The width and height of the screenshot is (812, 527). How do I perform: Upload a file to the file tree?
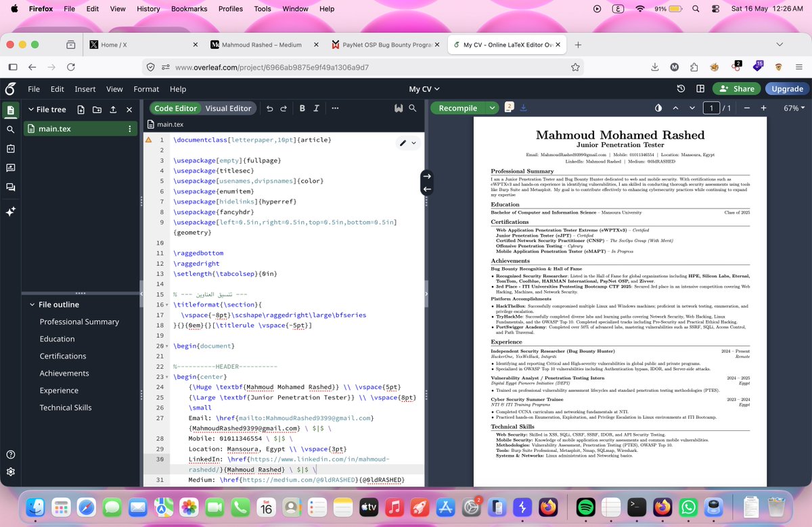112,110
